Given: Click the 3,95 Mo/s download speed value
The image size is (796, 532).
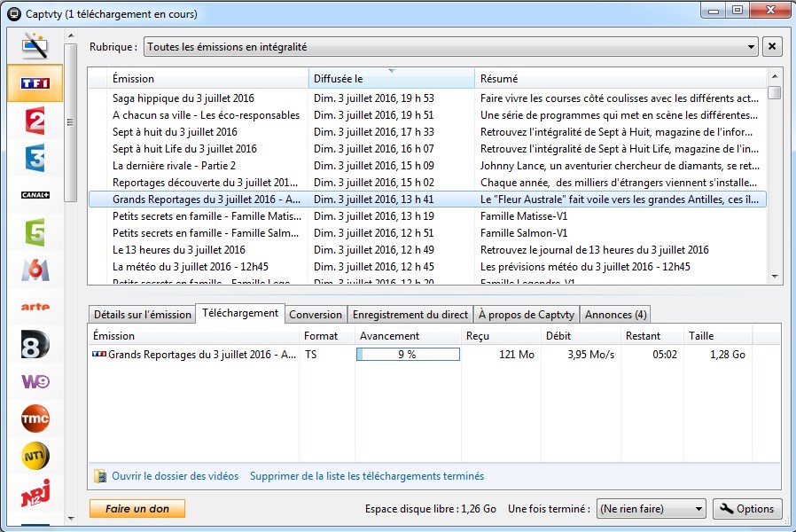Looking at the screenshot, I should coord(591,355).
